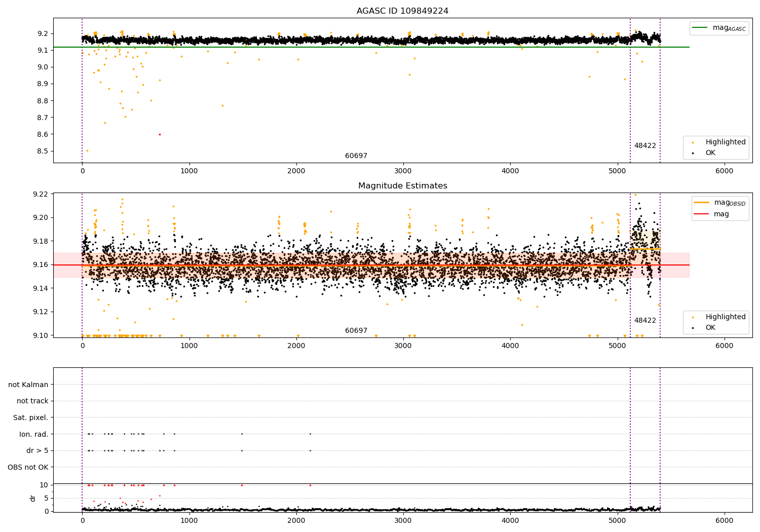Screen dimensions: 760x532
Task: Select the mag AGASC legend label in top plot
Action: point(729,28)
